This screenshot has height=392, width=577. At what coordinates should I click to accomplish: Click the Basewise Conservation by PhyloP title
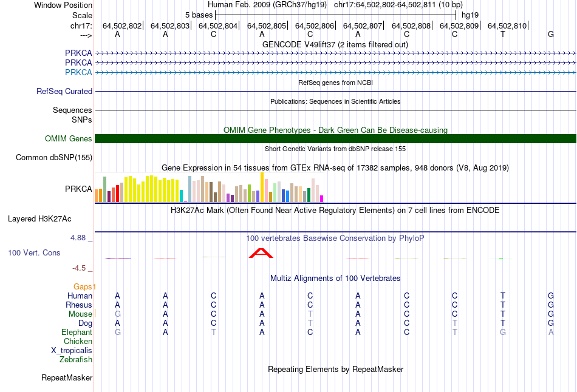335,238
